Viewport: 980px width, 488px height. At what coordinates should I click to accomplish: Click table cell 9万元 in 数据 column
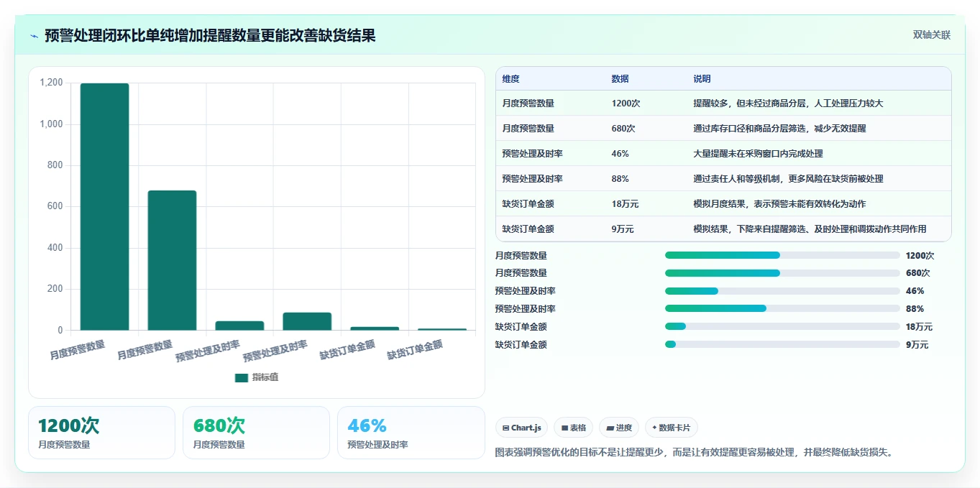click(623, 229)
